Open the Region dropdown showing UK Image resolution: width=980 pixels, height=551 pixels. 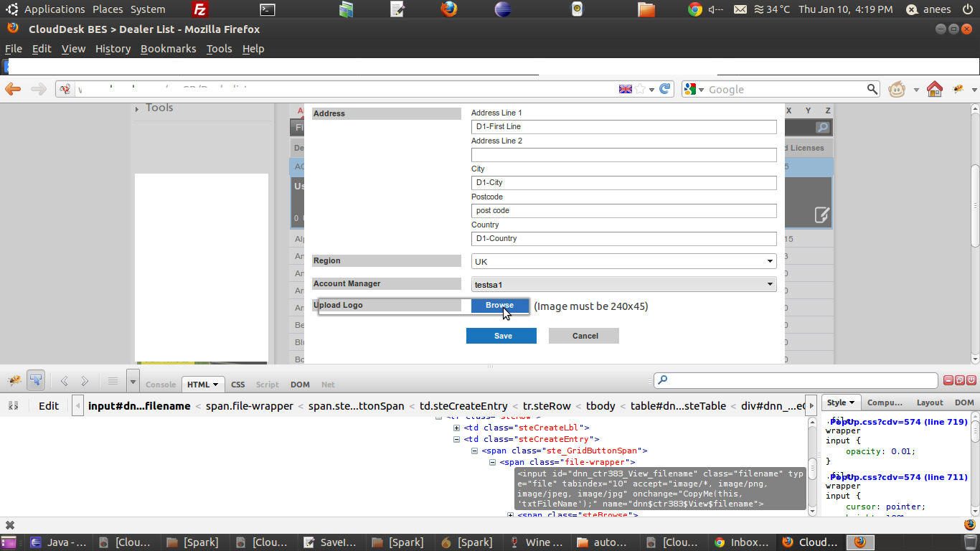coord(623,262)
